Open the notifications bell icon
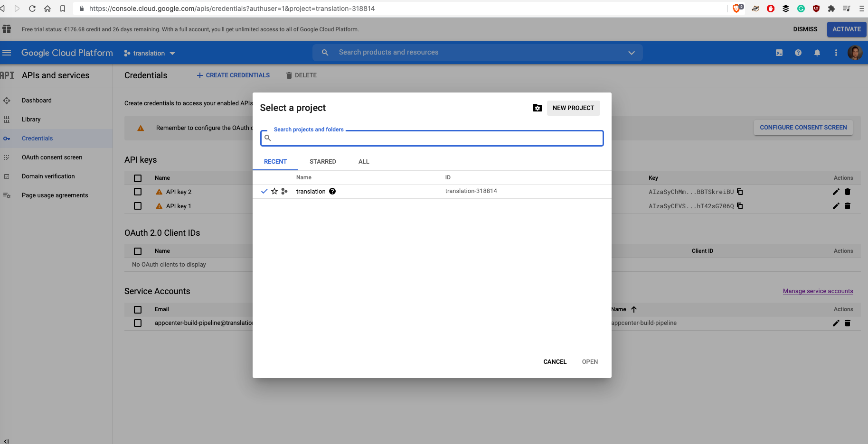Viewport: 868px width, 444px height. pyautogui.click(x=817, y=53)
